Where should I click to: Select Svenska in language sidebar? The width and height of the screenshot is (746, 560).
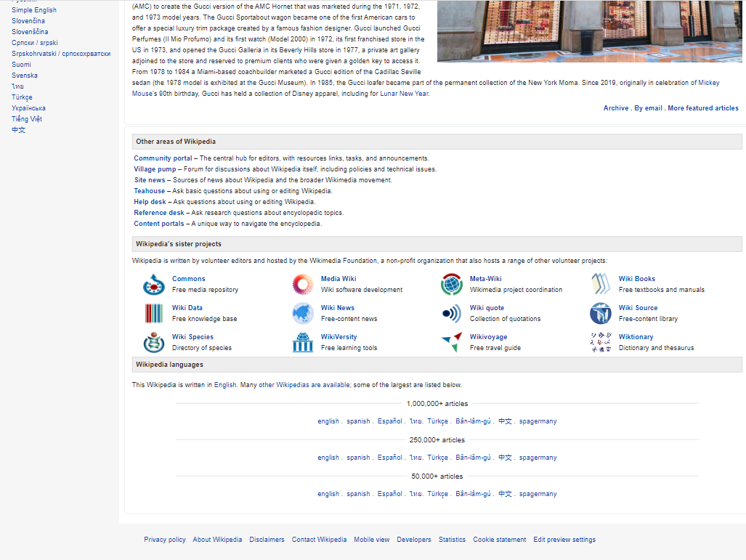tap(25, 76)
